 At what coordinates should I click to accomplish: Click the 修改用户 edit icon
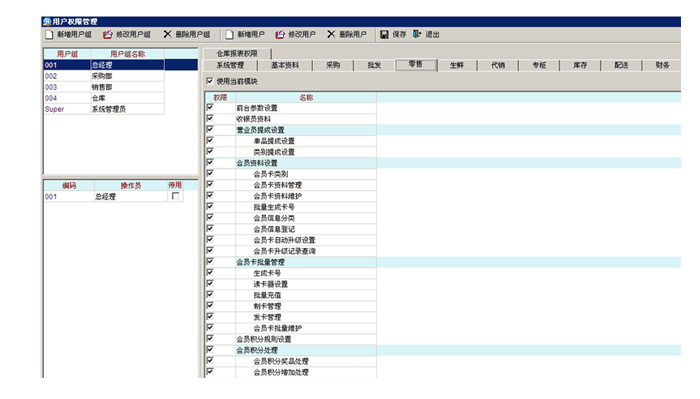280,34
